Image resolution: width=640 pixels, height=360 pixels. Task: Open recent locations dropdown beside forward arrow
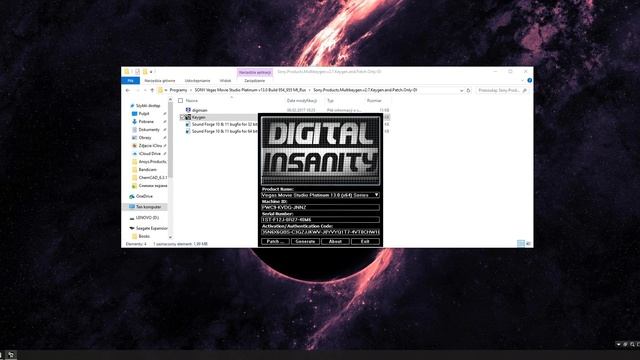click(145, 90)
